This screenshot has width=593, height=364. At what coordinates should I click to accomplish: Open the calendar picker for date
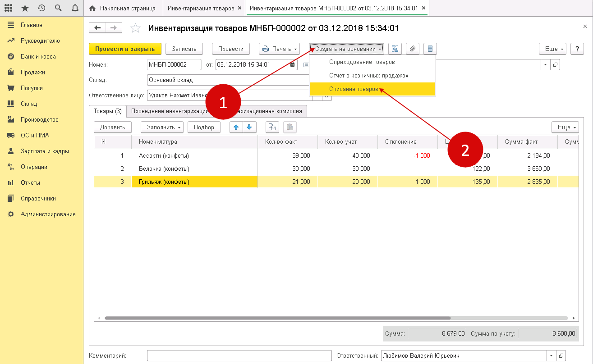pyautogui.click(x=292, y=64)
